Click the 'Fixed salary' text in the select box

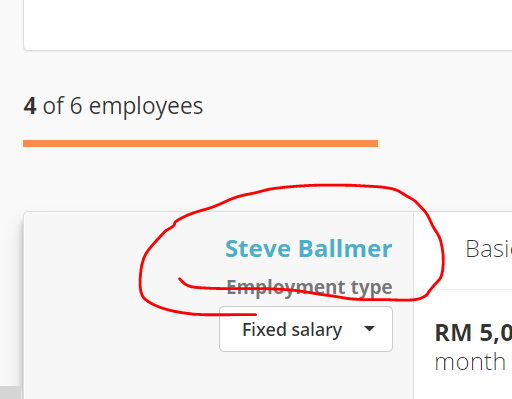[x=292, y=330]
